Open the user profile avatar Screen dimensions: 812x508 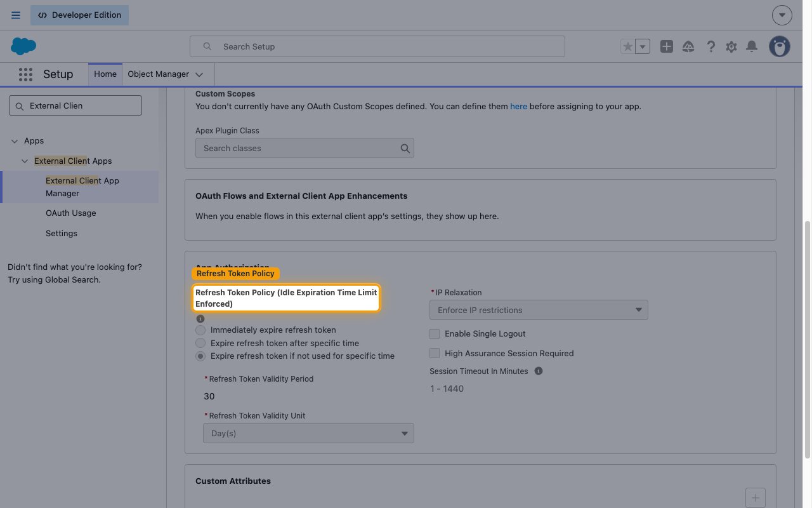780,46
